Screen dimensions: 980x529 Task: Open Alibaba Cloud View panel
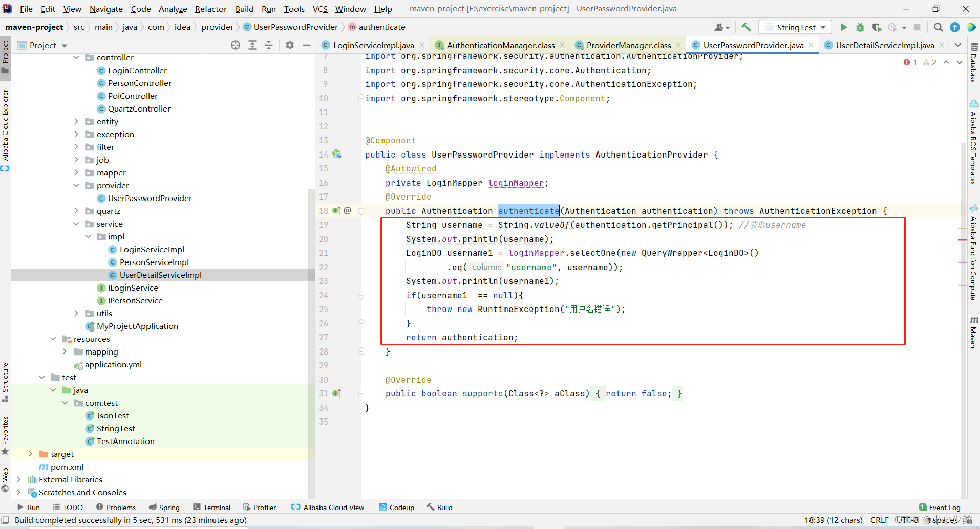click(328, 507)
